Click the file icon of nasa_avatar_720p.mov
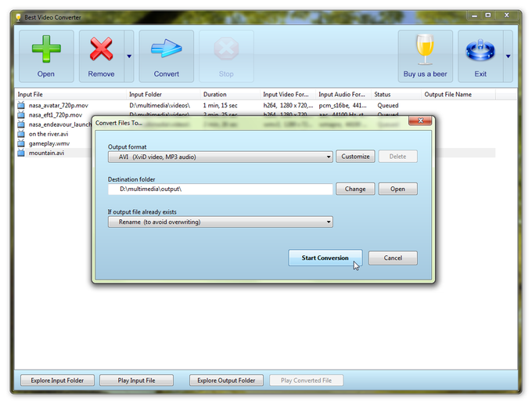The height and width of the screenshot is (404, 532). 21,105
